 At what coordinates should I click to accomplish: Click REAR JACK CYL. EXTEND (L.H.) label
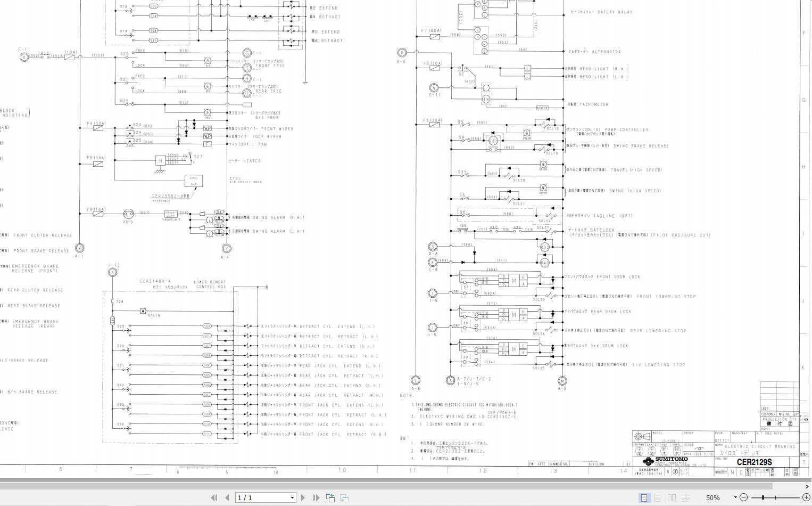pyautogui.click(x=340, y=366)
